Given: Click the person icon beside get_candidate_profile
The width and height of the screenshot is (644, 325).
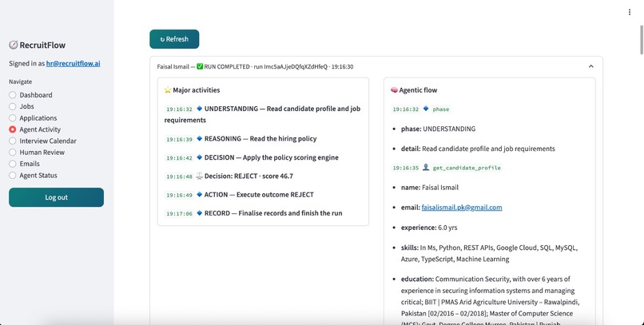Looking at the screenshot, I should coord(426,168).
